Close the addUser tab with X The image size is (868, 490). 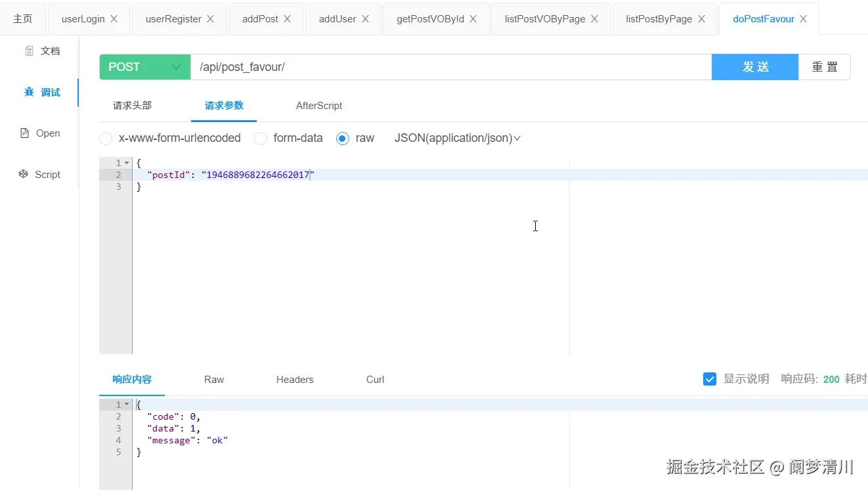366,19
